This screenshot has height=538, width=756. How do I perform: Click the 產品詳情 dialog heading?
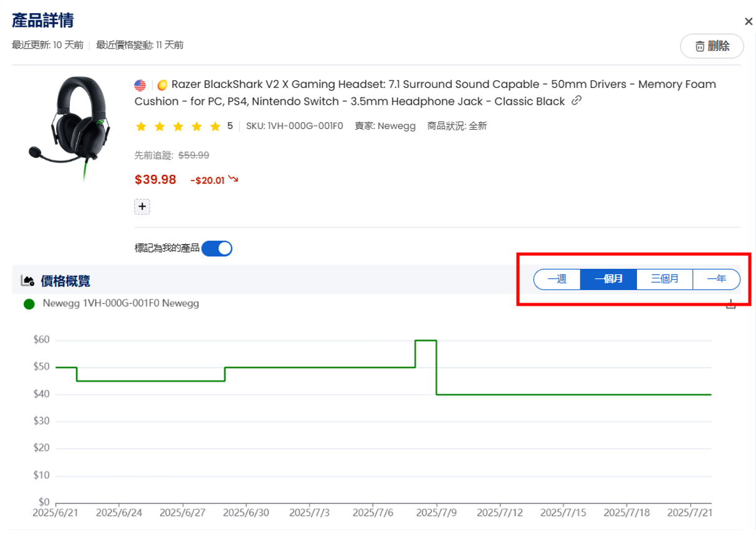click(x=43, y=21)
